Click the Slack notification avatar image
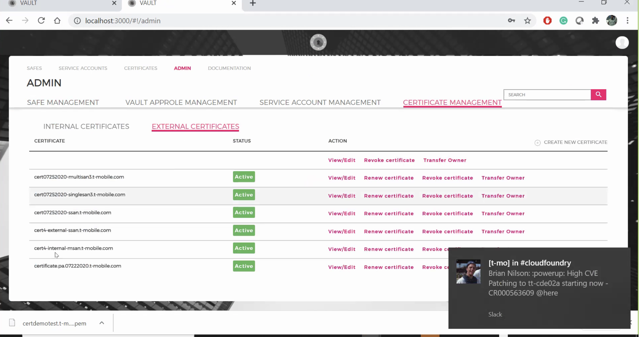 pyautogui.click(x=468, y=272)
